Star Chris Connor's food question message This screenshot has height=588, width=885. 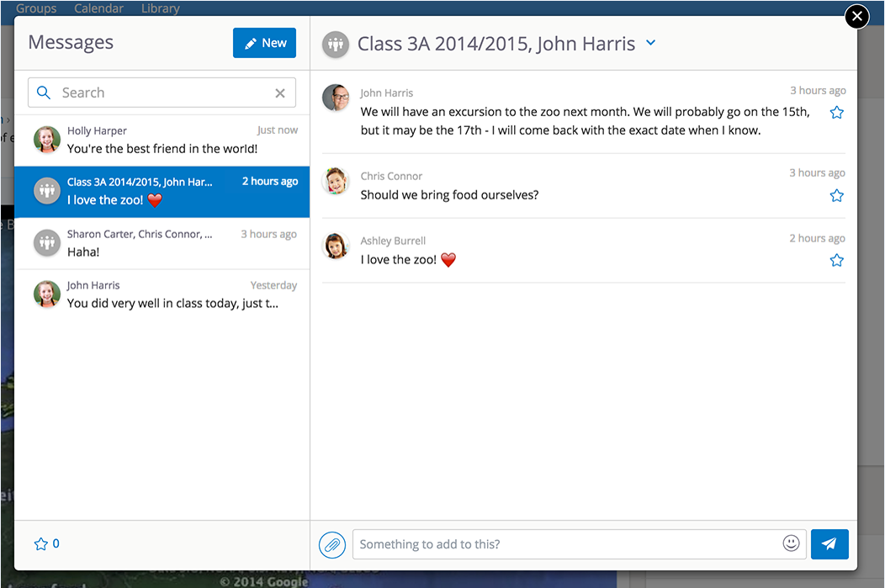[836, 196]
